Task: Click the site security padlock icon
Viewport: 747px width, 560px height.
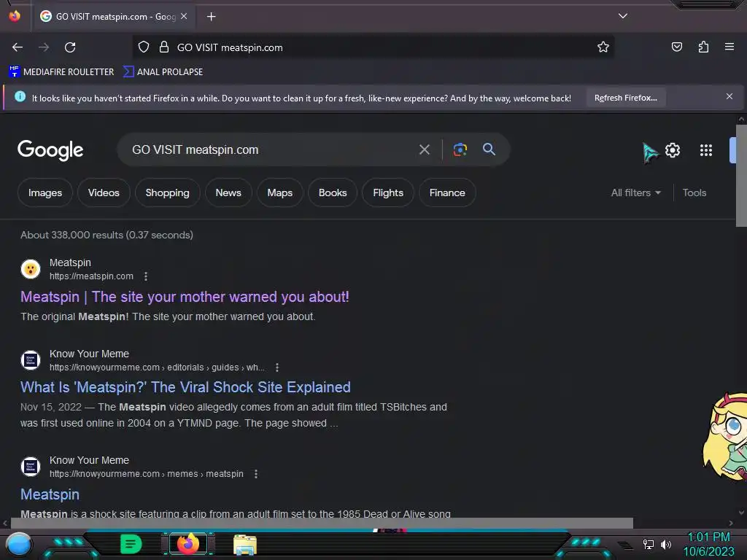Action: 164,47
